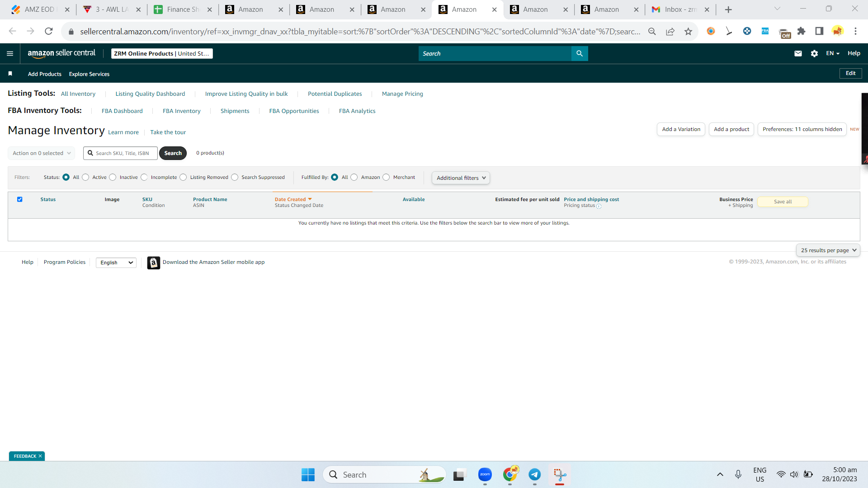Open the browser side panel icon
Viewport: 868px width, 488px height.
point(819,31)
